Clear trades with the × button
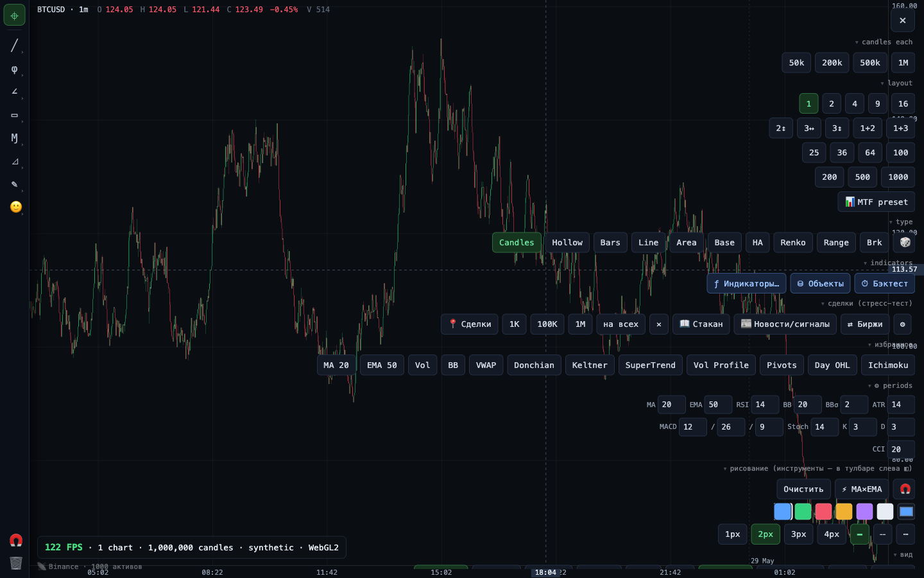 [658, 324]
